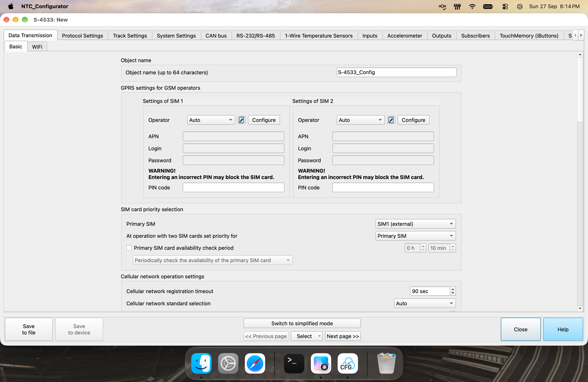Expand Primary SIM selection dropdown
588x382 pixels.
(x=416, y=224)
